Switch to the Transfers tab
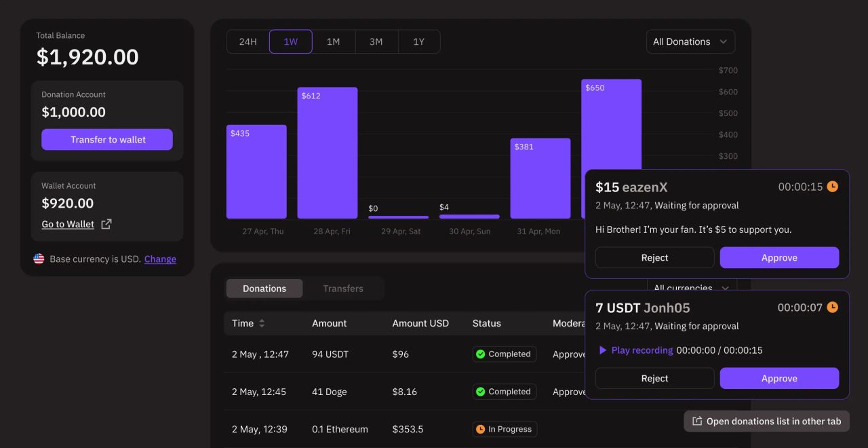The width and height of the screenshot is (868, 448). (343, 288)
